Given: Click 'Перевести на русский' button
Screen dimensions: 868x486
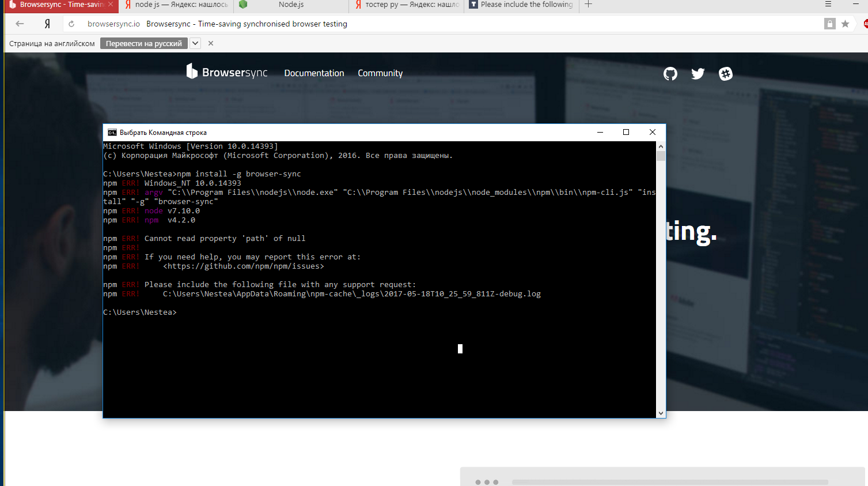Looking at the screenshot, I should (x=144, y=43).
